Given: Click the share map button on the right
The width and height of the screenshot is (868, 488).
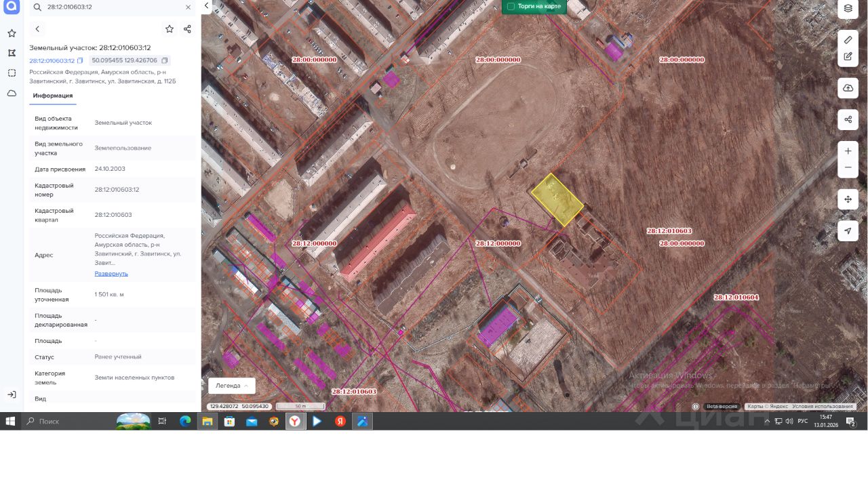Looking at the screenshot, I should click(848, 120).
